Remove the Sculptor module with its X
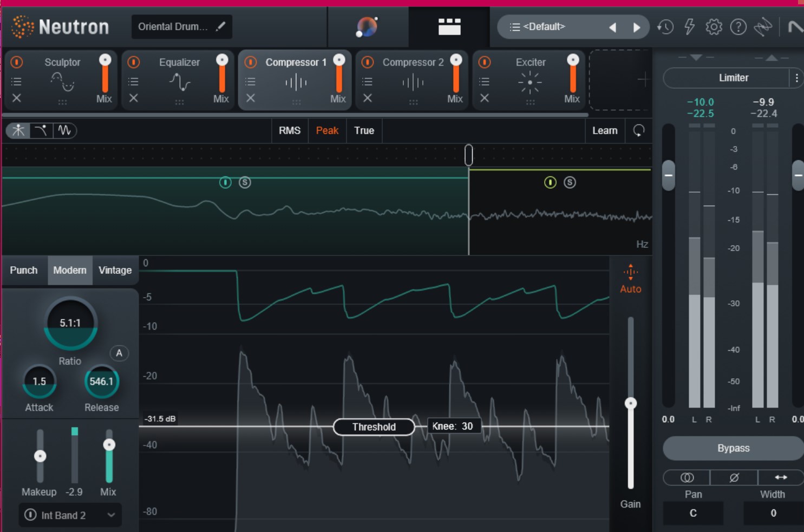This screenshot has width=804, height=532. click(17, 98)
